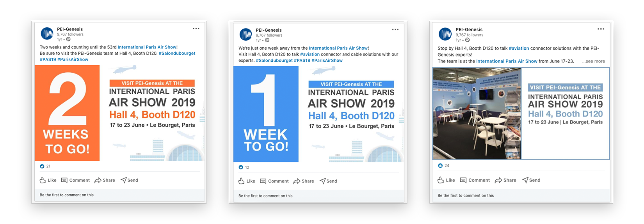Click the globe visibility icon on the 2 Weeks post
644x224 pixels.
click(x=68, y=39)
